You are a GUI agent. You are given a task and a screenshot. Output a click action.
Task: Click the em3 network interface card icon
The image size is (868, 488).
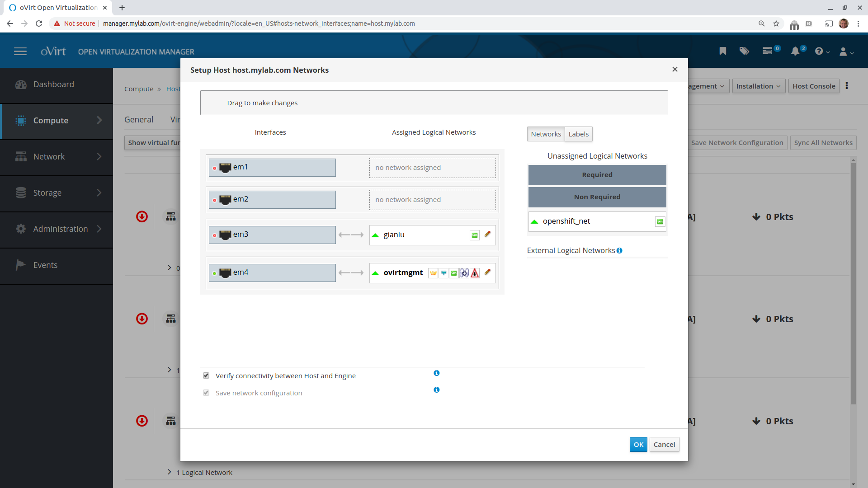coord(225,235)
